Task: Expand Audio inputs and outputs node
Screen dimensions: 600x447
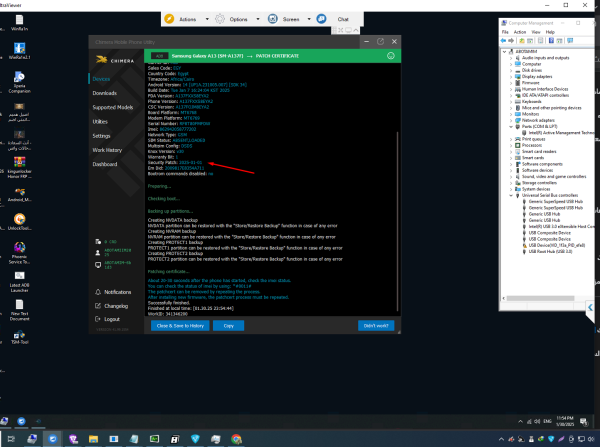Action: pyautogui.click(x=511, y=58)
